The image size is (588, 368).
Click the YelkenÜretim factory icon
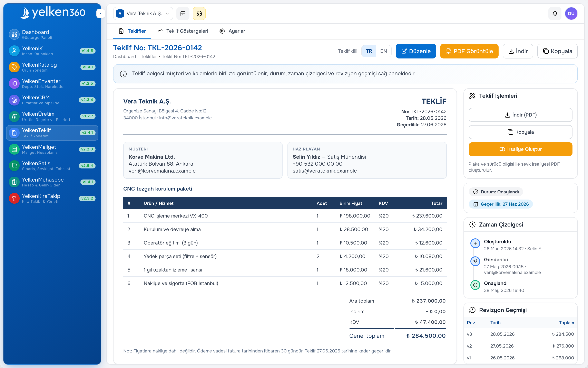[14, 116]
